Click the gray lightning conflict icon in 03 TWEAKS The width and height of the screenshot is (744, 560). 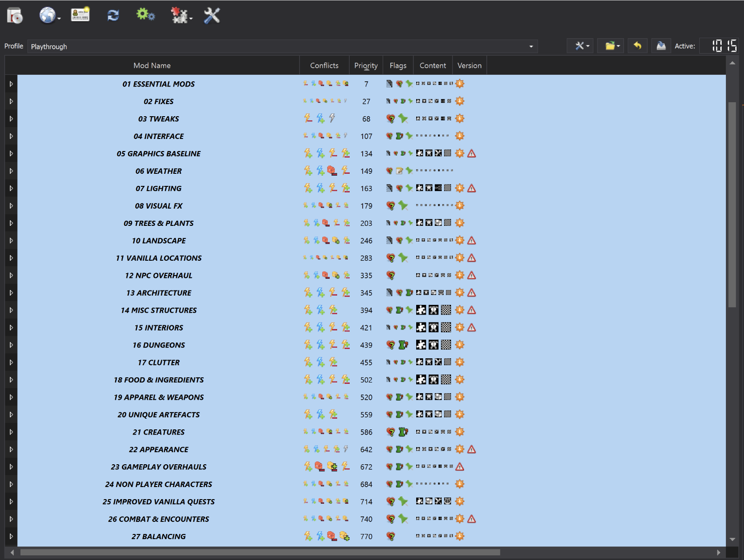(x=332, y=118)
